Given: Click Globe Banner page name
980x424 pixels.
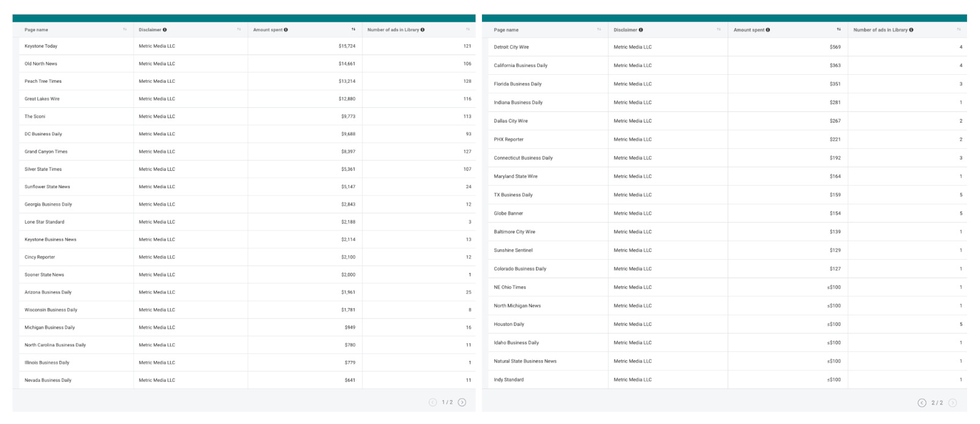Looking at the screenshot, I should point(508,213).
